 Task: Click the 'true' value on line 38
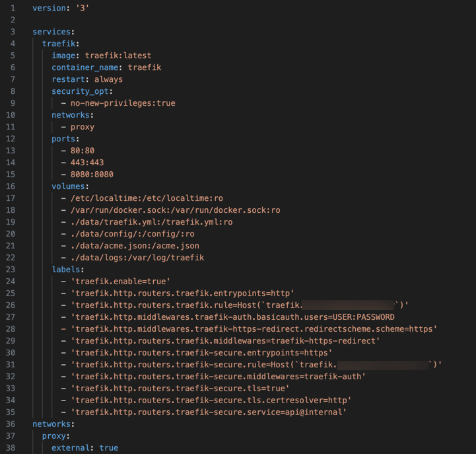[x=109, y=447]
